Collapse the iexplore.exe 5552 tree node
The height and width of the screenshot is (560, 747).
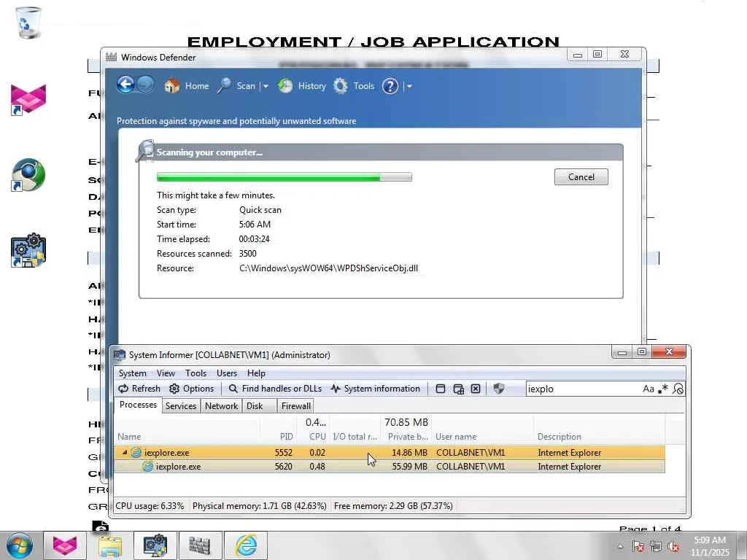point(124,452)
